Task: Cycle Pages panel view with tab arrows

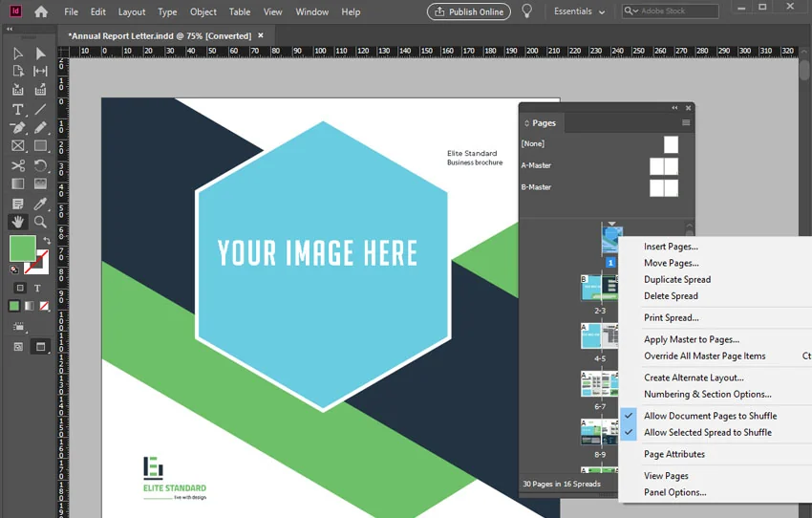Action: [x=526, y=123]
